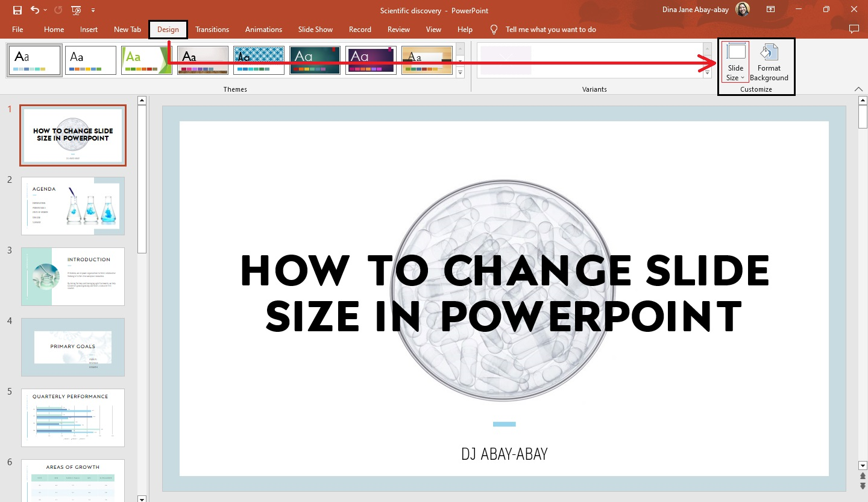Click the down arrow on slide thumbnails scrollbar

142,499
